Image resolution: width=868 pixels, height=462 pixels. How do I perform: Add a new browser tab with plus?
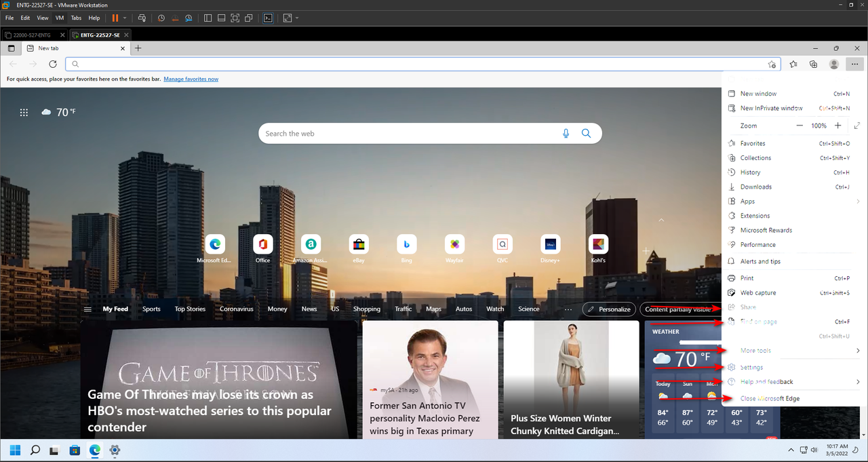point(138,48)
